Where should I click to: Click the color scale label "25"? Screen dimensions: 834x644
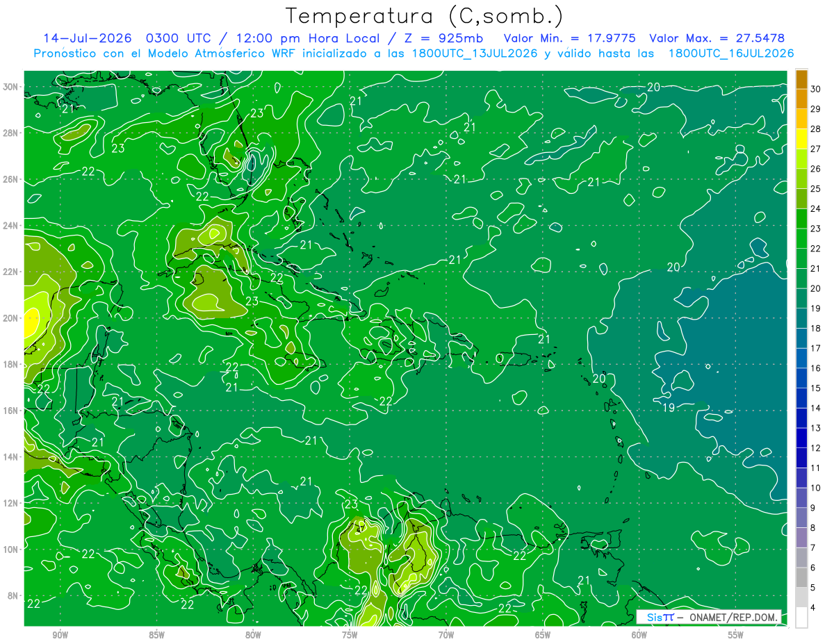816,188
